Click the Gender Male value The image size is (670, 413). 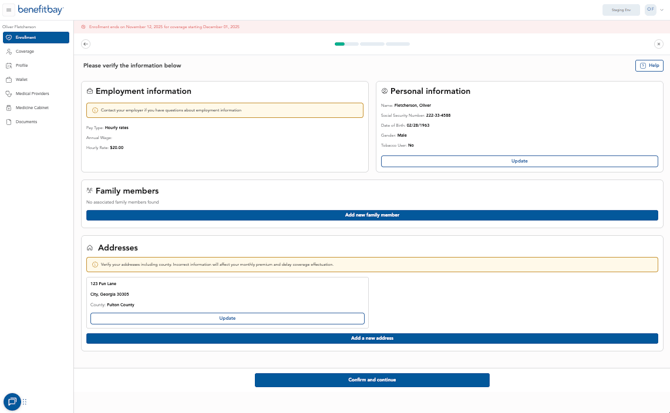(402, 135)
